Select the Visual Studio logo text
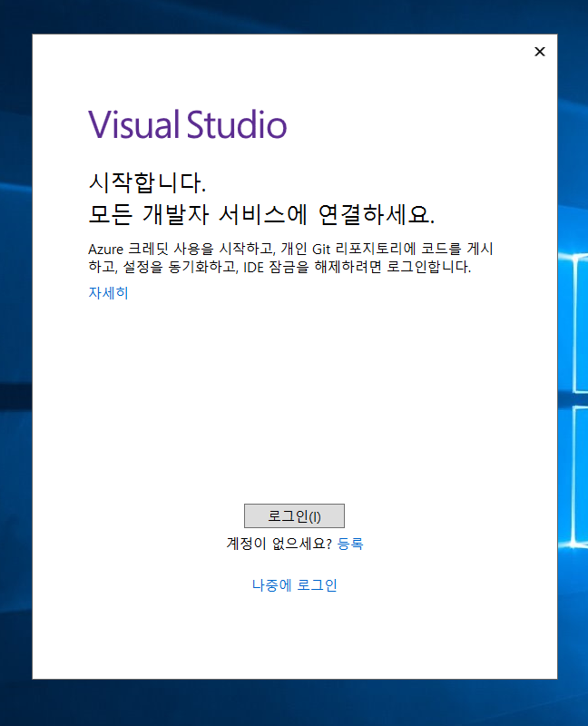Screen dimensions: 588x726 tap(188, 124)
